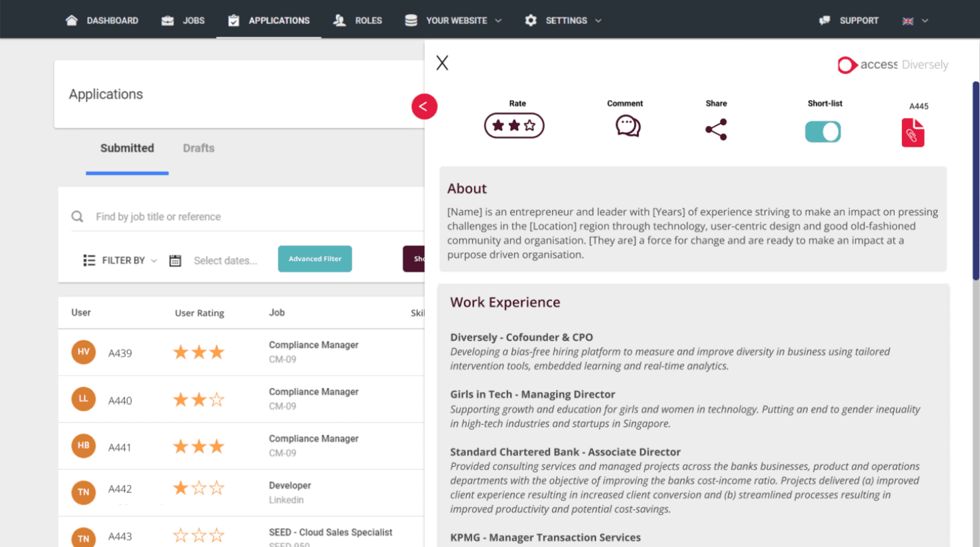Viewport: 980px width, 547px height.
Task: Click the star rating control under Rate
Action: point(514,125)
